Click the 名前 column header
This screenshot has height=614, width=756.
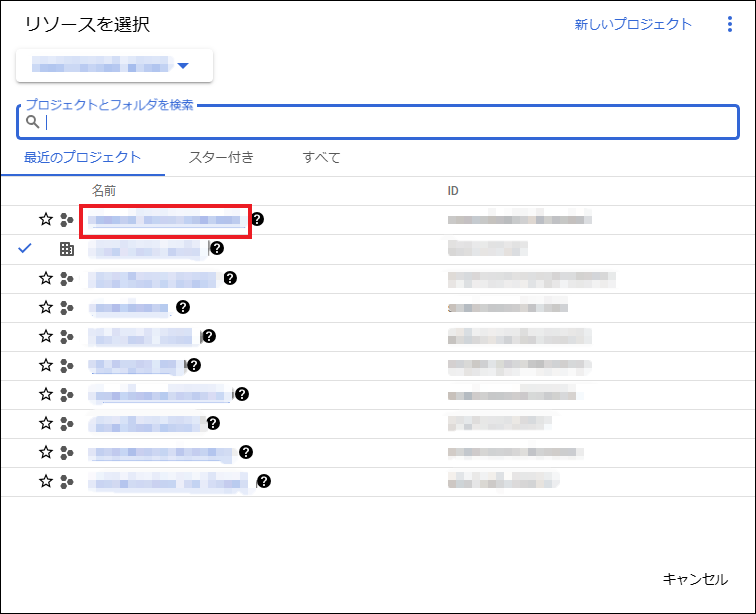tap(105, 190)
